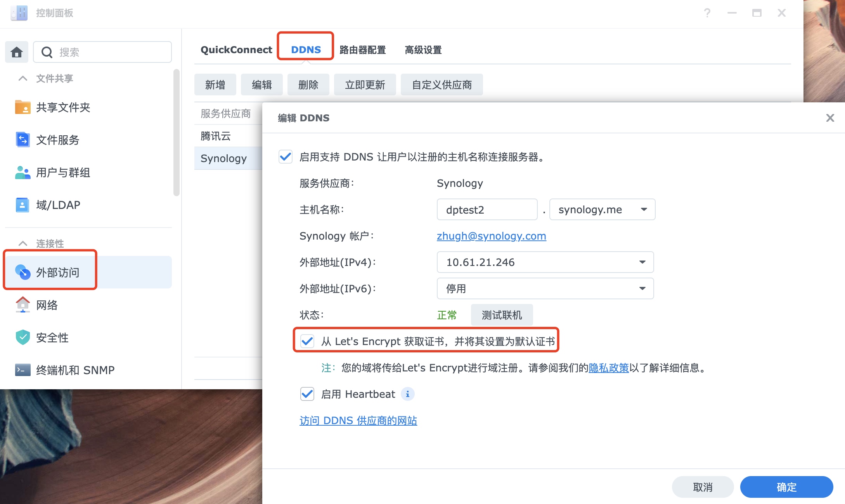Open the 隐私政策 privacy policy link
Screen dimensions: 845x504
(609, 368)
